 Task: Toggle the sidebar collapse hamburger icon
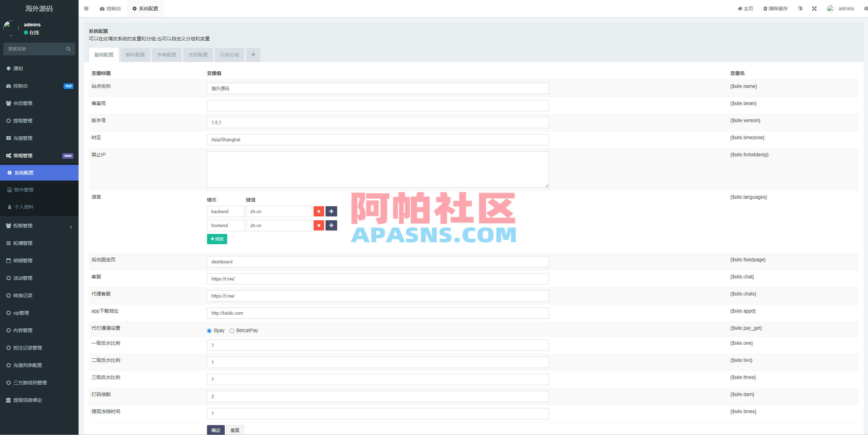click(86, 8)
